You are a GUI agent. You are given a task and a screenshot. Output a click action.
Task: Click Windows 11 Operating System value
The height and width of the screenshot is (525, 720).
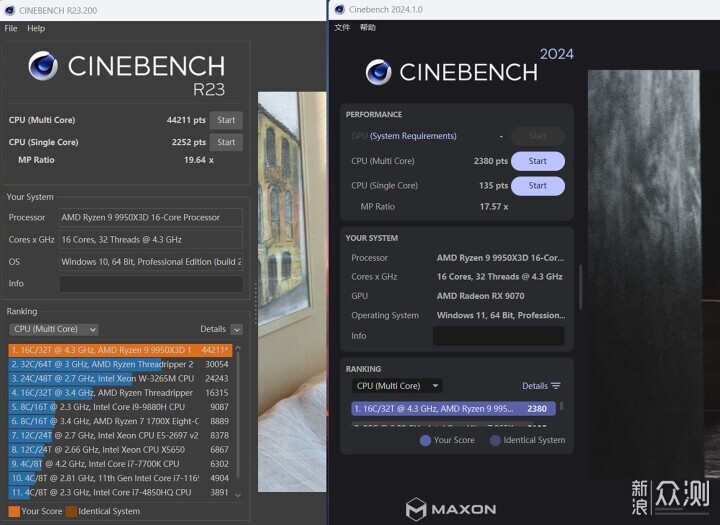(x=501, y=315)
